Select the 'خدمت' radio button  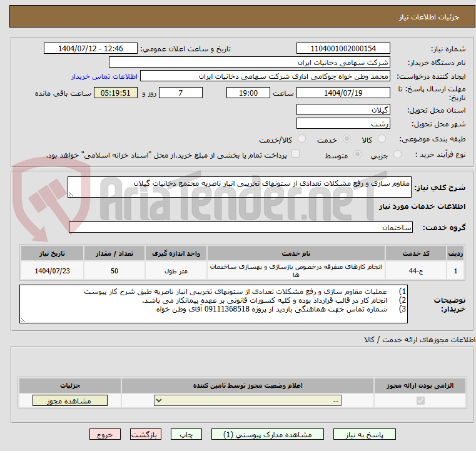point(347,139)
